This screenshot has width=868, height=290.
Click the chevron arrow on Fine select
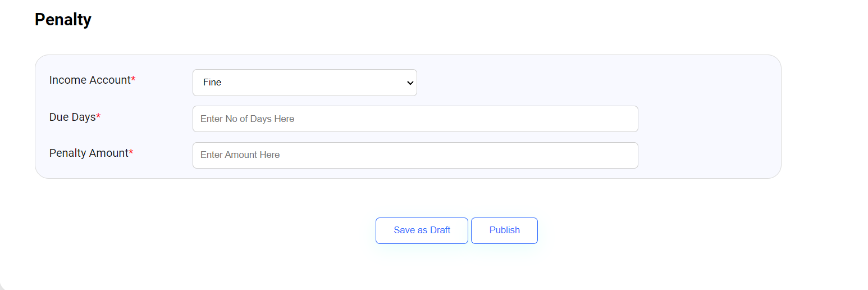[x=409, y=83]
